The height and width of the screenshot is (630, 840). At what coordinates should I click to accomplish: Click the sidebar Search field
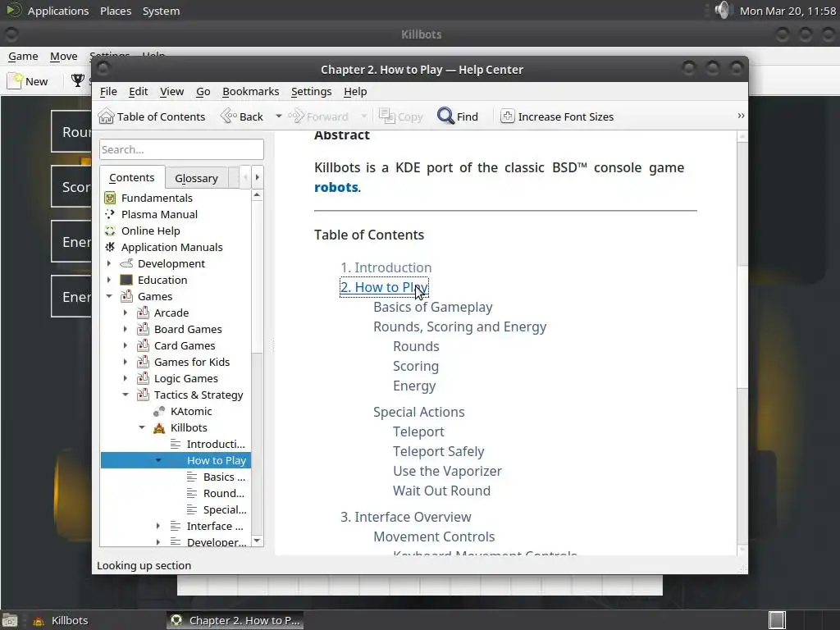(x=181, y=149)
